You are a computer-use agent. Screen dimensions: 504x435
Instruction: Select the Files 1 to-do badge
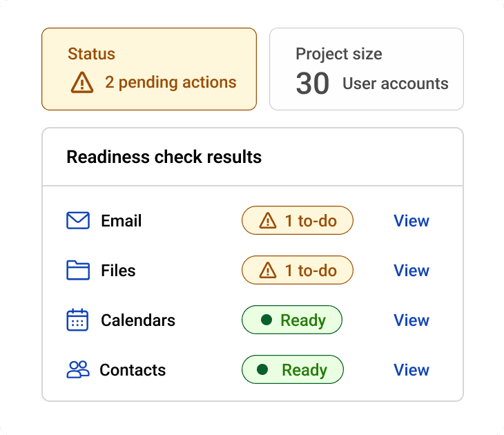coord(298,270)
